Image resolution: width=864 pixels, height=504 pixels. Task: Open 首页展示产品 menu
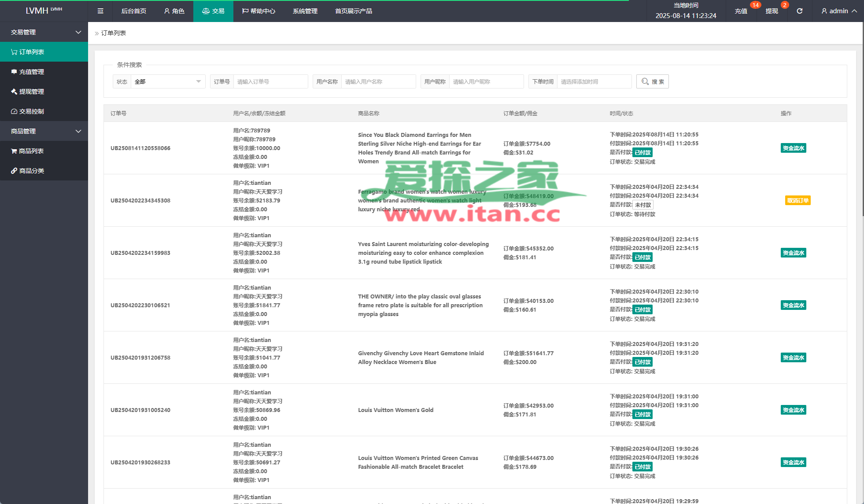(x=354, y=11)
